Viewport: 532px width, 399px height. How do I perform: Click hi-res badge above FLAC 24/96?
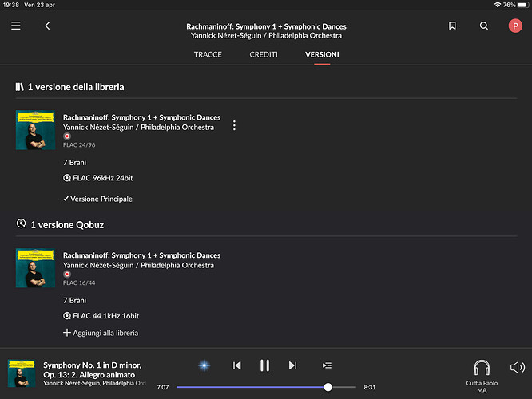coord(67,136)
